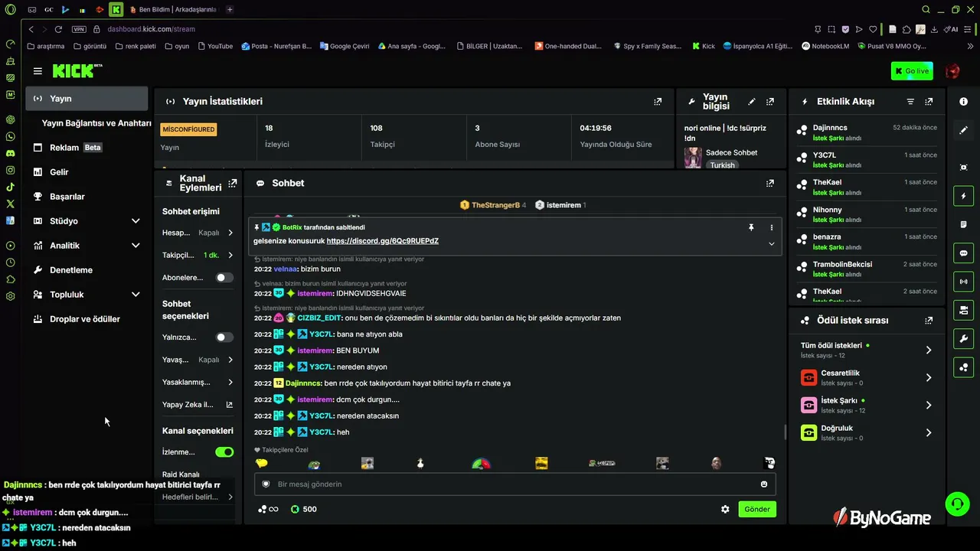This screenshot has width=980, height=551.
Task: Pop out the Kanal Eylemleri panel
Action: 233,183
